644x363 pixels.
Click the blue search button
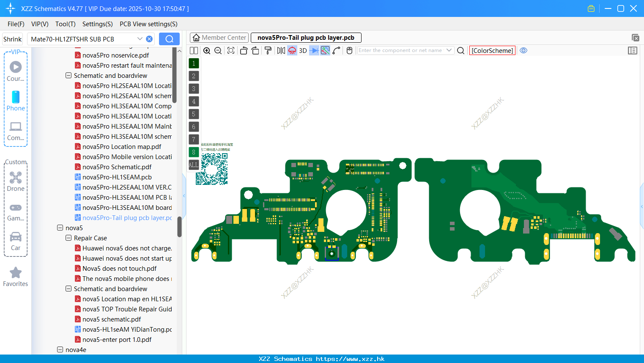point(169,39)
